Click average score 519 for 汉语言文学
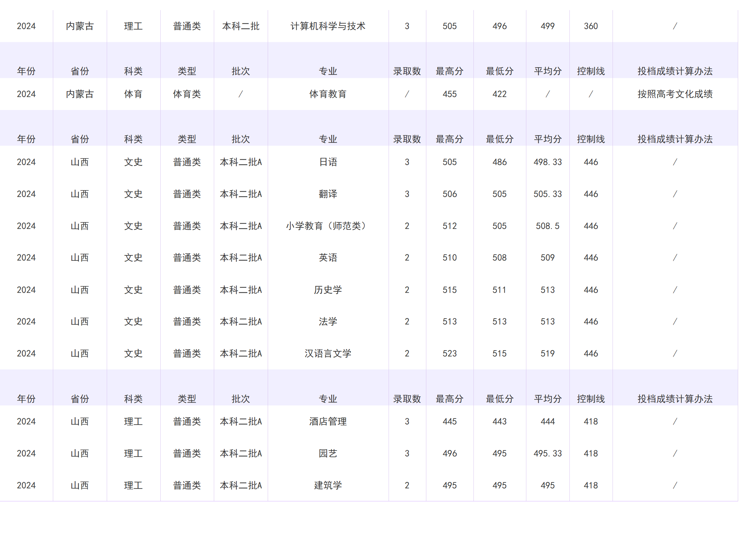The image size is (756, 534). click(x=548, y=354)
